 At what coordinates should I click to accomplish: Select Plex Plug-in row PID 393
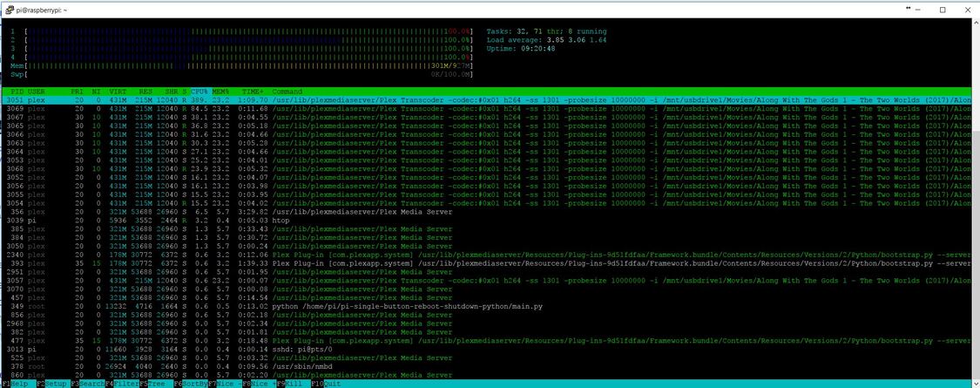point(488,263)
